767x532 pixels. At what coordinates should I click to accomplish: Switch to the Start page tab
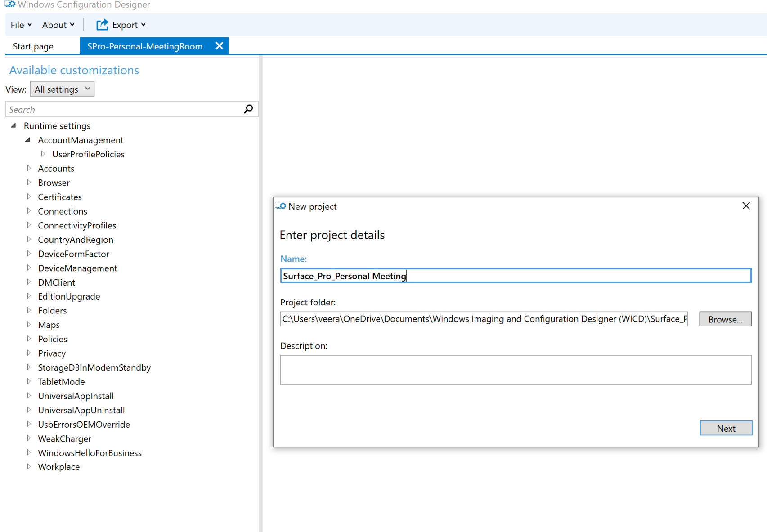tap(33, 46)
